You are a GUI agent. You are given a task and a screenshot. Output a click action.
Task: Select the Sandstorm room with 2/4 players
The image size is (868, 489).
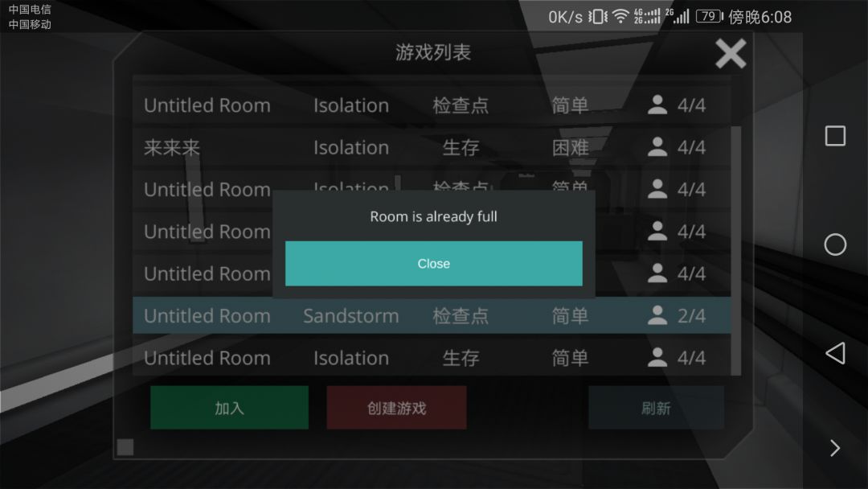coord(432,315)
